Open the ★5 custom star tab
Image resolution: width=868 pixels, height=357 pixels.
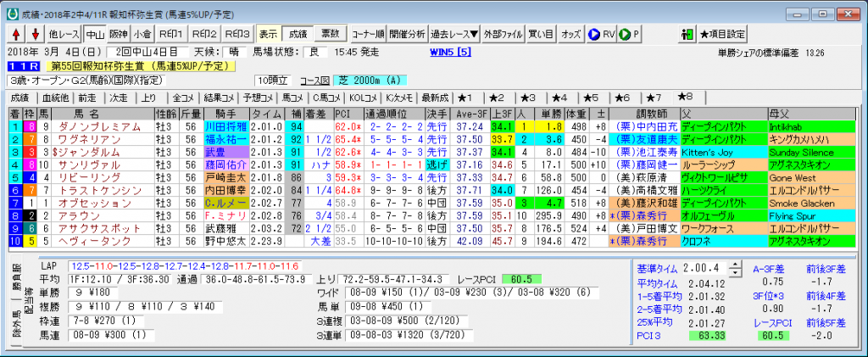(590, 97)
